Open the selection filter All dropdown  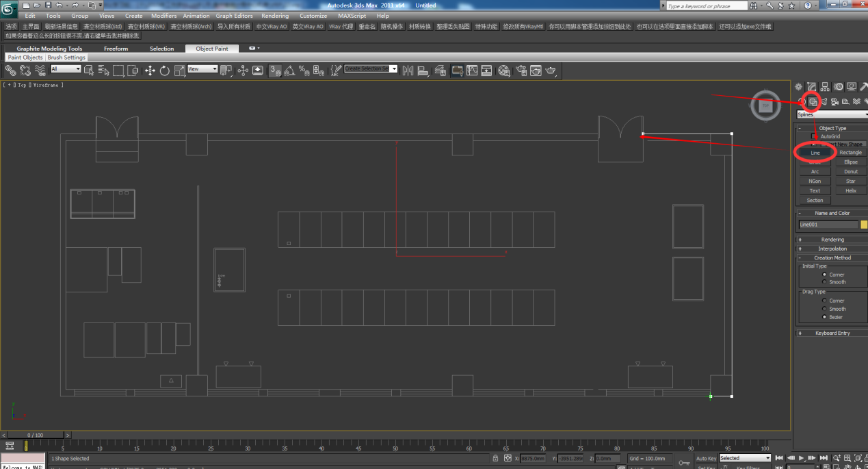click(x=66, y=69)
